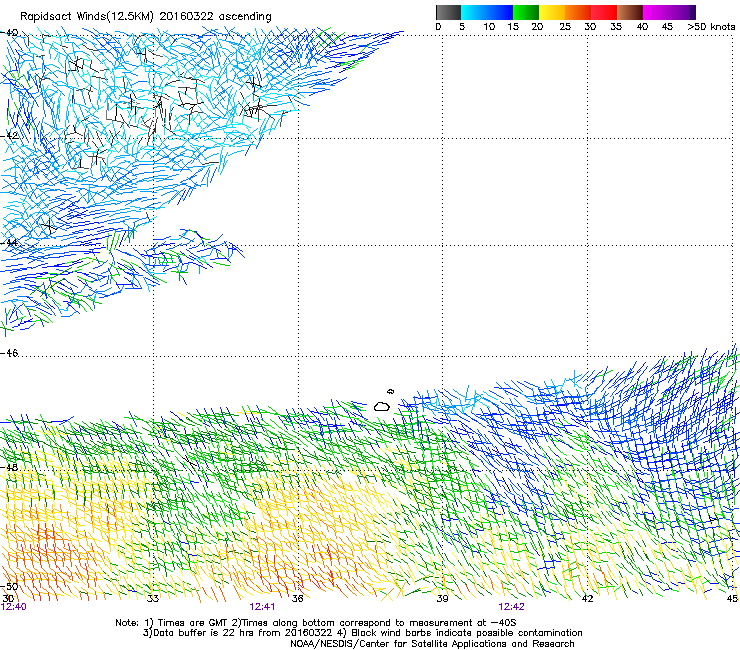Viewport: 740px width, 650px height.
Task: Click the longitude label 36
Action: [298, 599]
